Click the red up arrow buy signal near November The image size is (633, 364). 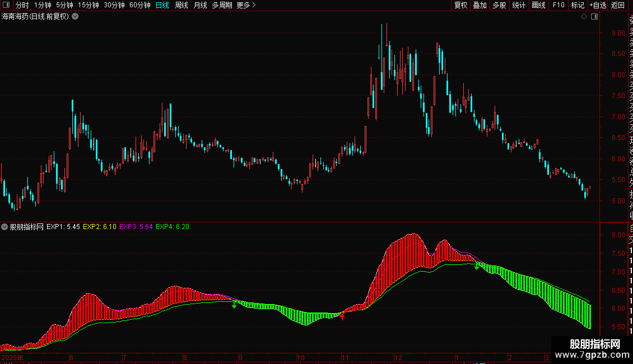(x=342, y=316)
